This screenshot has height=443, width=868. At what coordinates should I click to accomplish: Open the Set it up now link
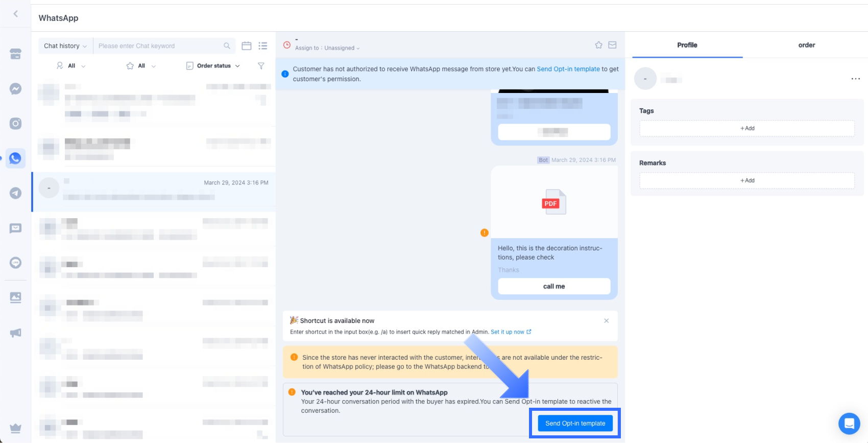coord(511,332)
